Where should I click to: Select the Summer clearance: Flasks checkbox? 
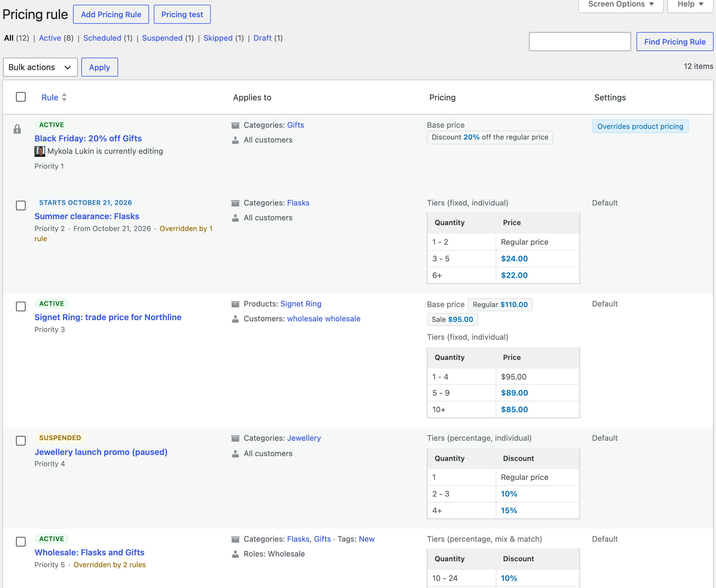21,205
